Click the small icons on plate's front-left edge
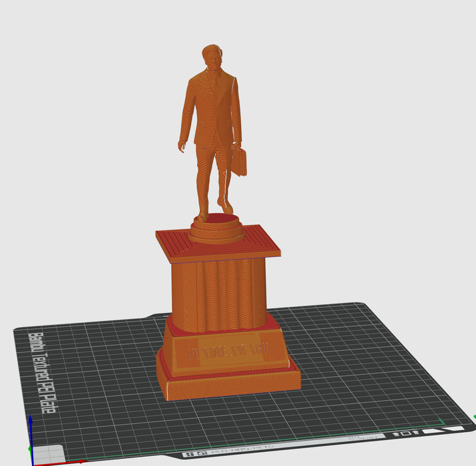Viewport: 476px width, 466px height. 192,454
